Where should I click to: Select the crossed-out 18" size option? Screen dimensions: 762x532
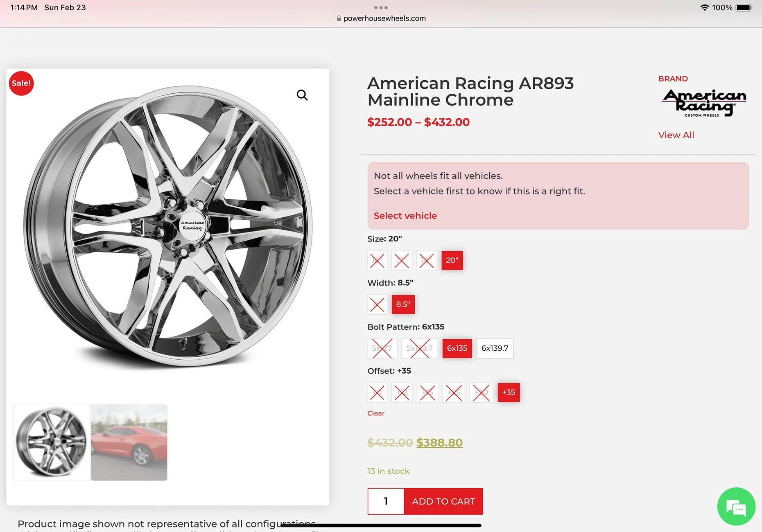(427, 260)
